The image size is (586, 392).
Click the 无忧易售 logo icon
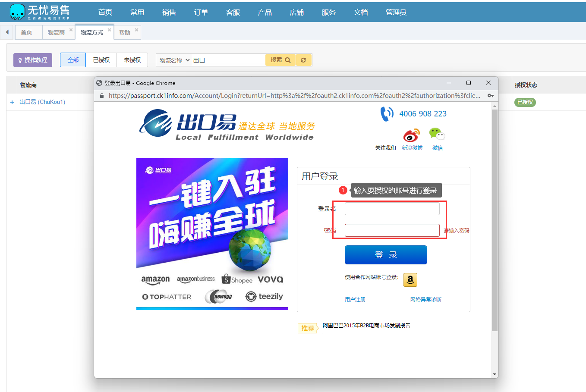point(18,12)
